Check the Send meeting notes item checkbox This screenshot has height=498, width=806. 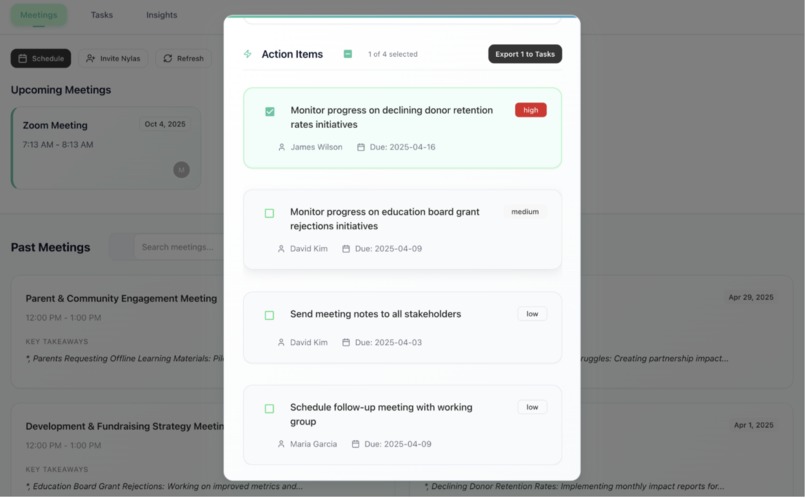tap(269, 316)
